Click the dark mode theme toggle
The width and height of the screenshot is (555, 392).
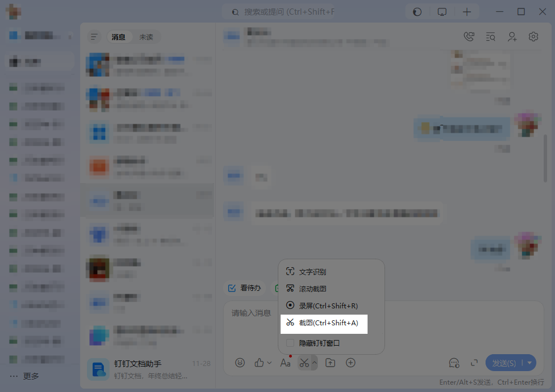click(417, 11)
